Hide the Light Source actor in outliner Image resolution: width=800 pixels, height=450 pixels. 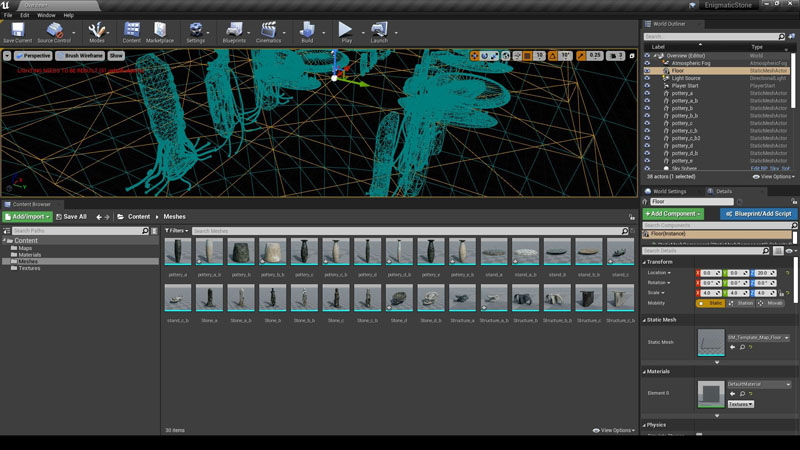tap(647, 79)
